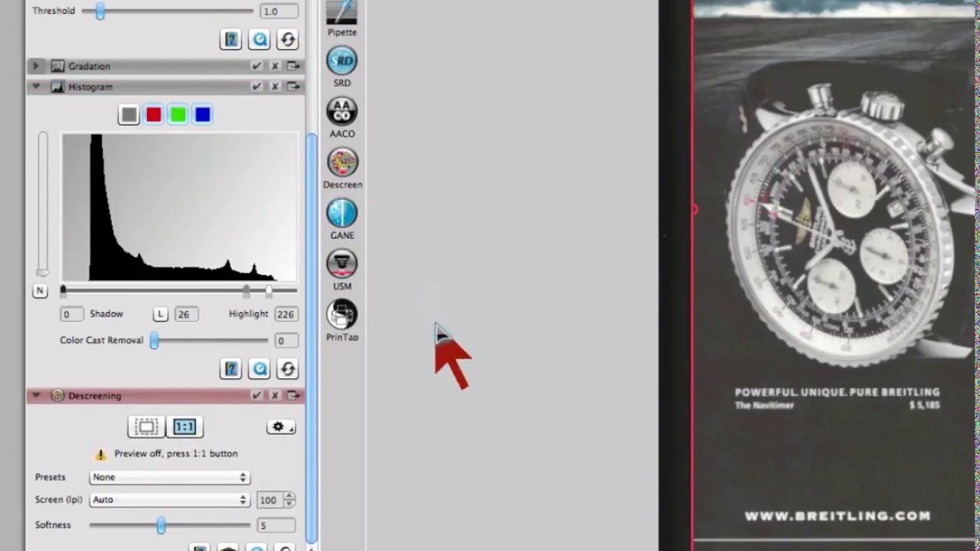Detach the Descreening panel into a window
This screenshot has height=551, width=980.
point(293,396)
